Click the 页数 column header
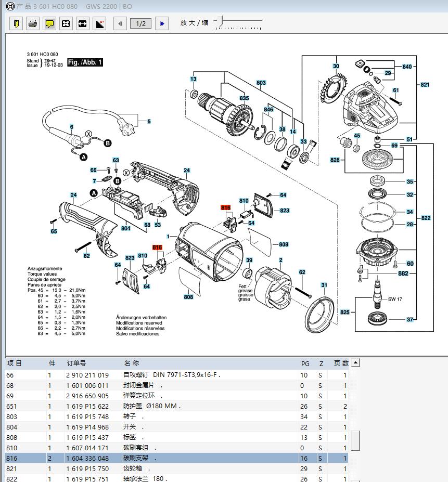The height and width of the screenshot is (482, 448). (x=341, y=363)
